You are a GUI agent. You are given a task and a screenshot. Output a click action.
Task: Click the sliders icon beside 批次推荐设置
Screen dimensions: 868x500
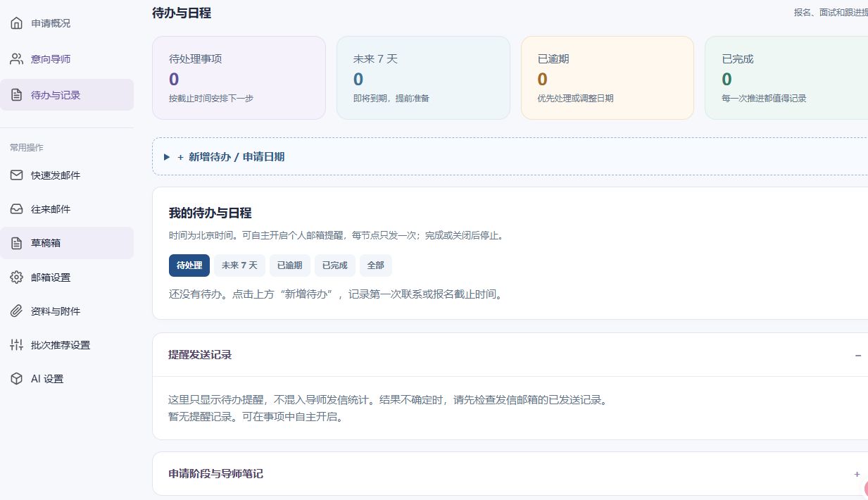(x=16, y=345)
